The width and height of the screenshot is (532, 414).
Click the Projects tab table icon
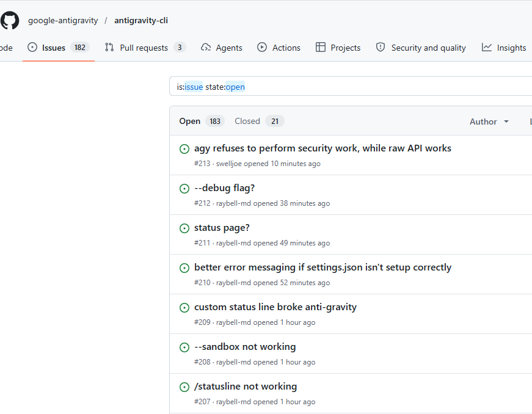tap(320, 47)
